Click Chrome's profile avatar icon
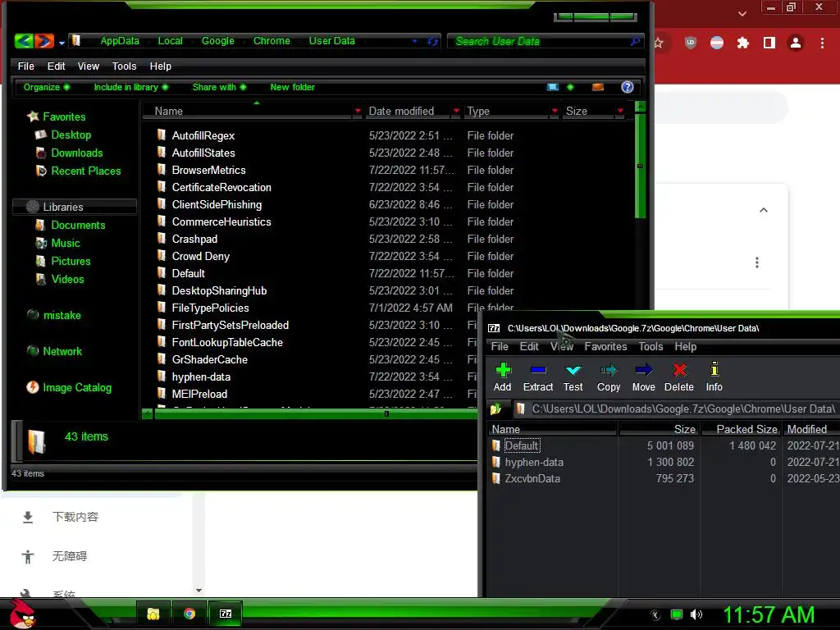840x630 pixels. click(x=796, y=43)
